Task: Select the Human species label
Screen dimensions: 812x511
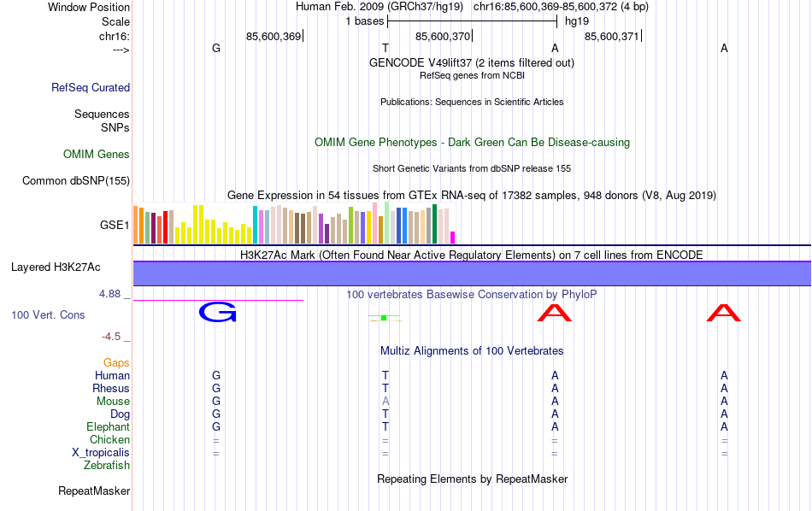Action: click(112, 375)
